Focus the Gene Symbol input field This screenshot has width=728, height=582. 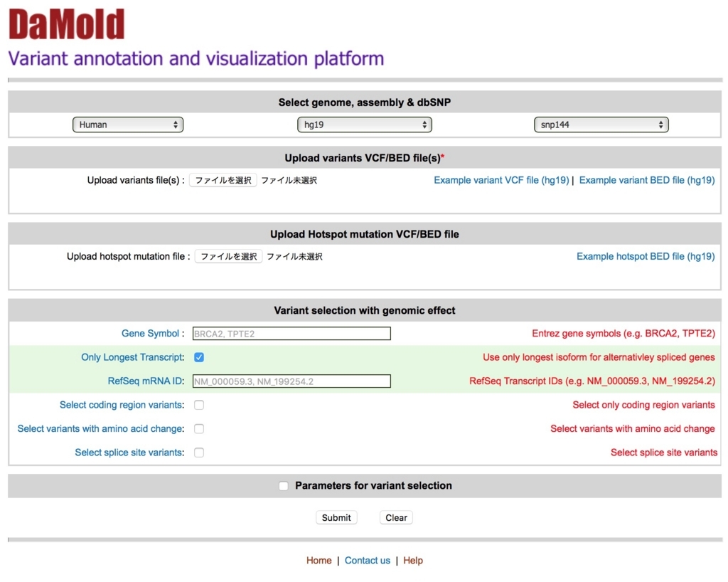[291, 334]
